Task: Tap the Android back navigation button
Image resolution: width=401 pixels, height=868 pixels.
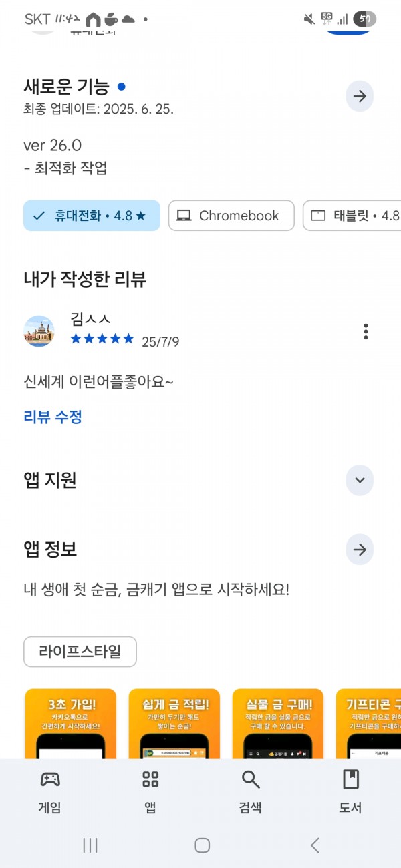Action: 315,845
